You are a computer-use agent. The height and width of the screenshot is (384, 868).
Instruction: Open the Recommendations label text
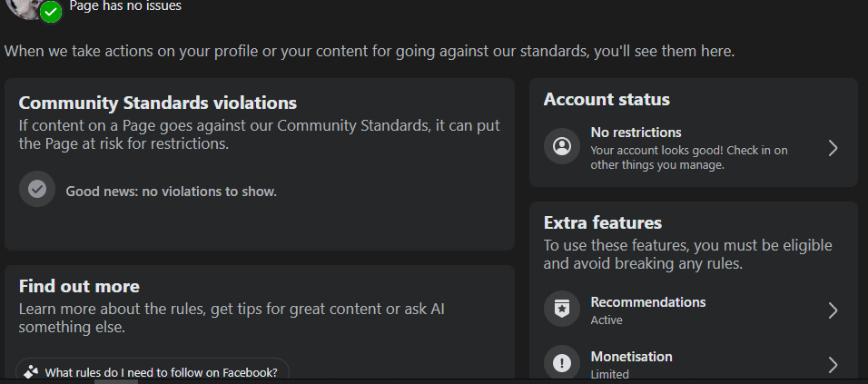tap(647, 302)
